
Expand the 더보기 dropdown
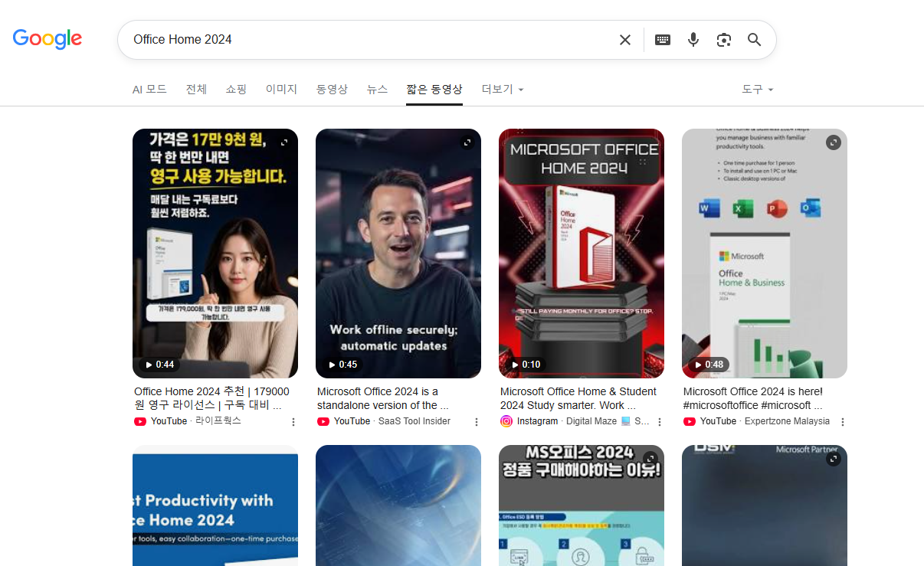coord(503,90)
